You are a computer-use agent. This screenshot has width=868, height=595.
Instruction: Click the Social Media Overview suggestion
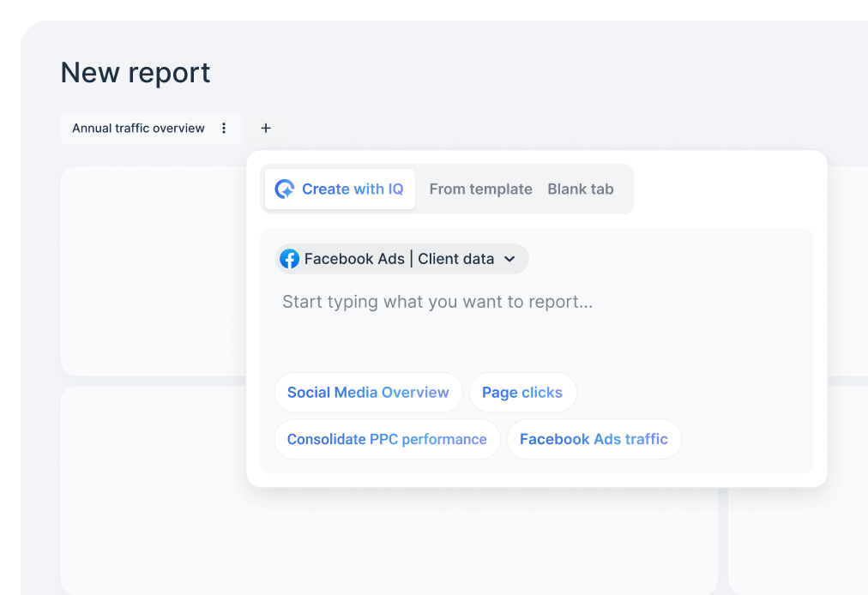coord(368,392)
